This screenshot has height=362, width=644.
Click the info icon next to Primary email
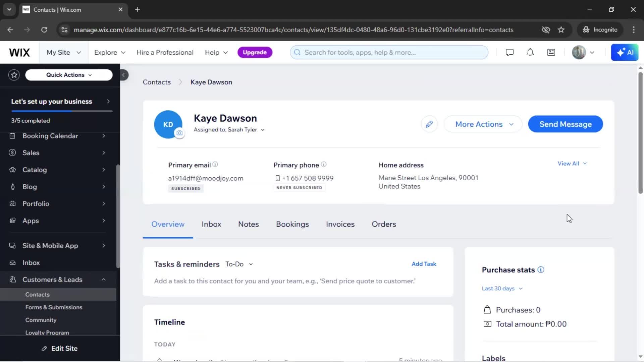pyautogui.click(x=215, y=165)
